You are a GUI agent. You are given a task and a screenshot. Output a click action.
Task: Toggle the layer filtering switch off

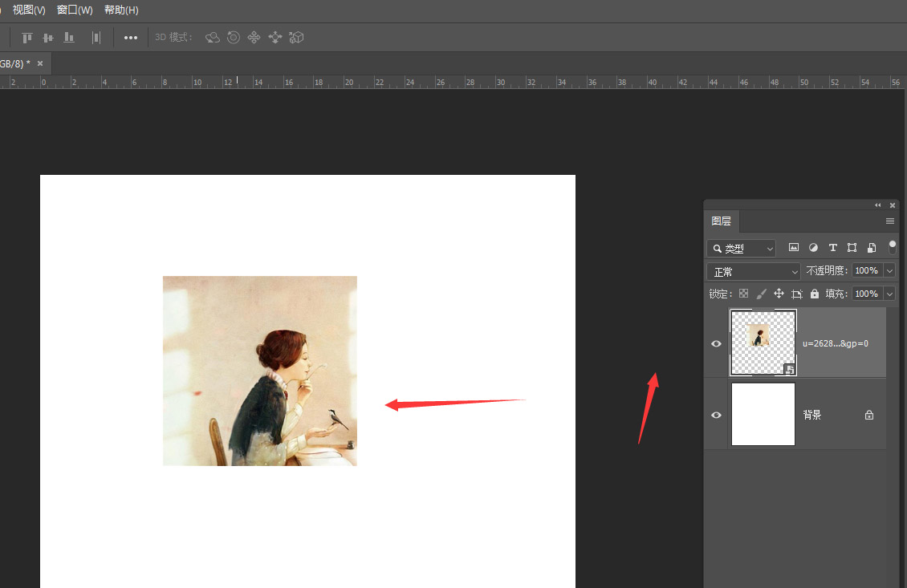(893, 249)
